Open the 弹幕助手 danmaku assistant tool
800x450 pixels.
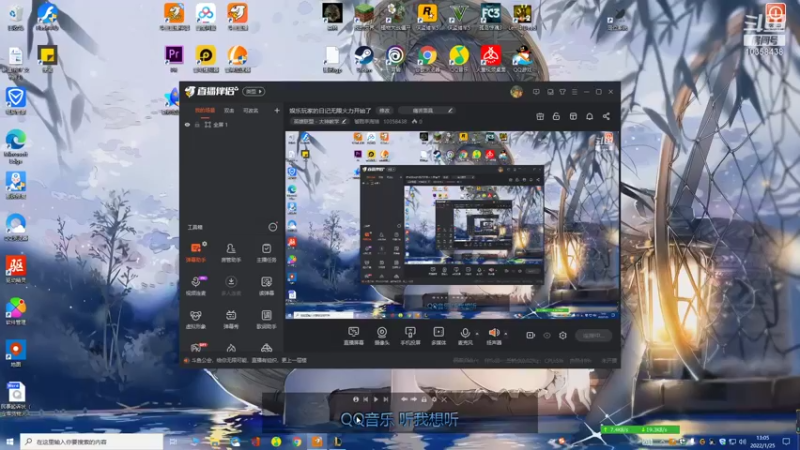click(195, 252)
